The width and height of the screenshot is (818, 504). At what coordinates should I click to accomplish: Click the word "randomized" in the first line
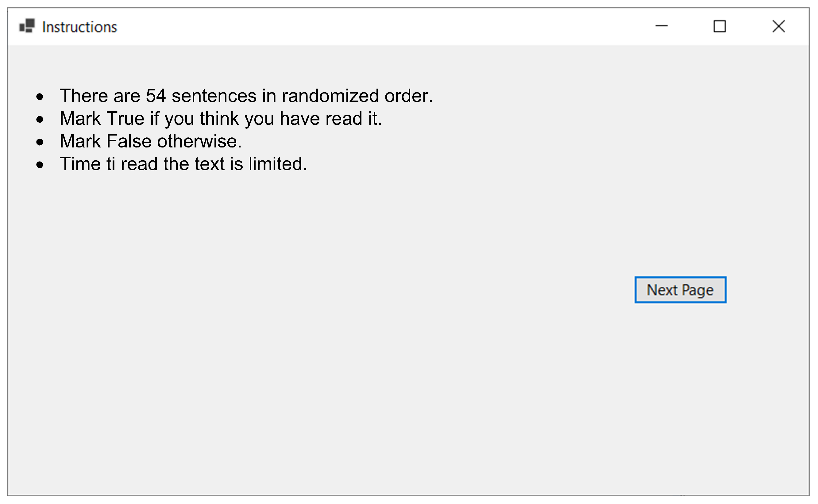pos(330,96)
